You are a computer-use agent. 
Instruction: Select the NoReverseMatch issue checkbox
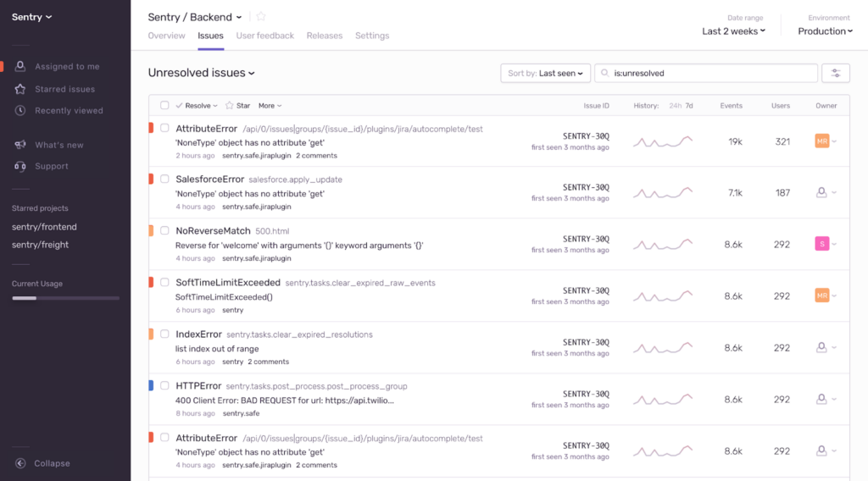coord(164,230)
